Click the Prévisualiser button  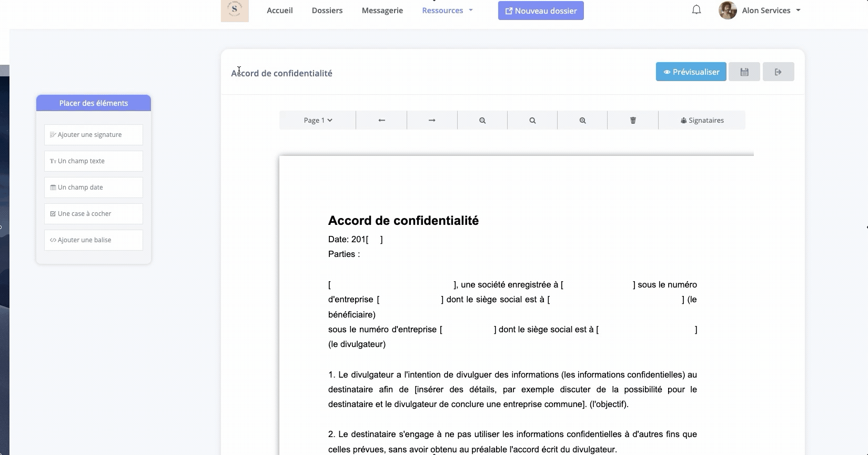pos(691,72)
